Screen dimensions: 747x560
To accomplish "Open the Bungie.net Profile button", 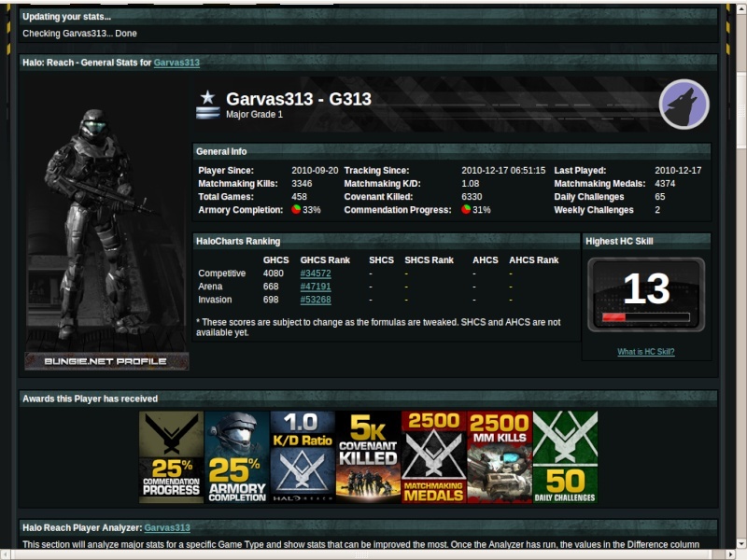I will tap(106, 361).
